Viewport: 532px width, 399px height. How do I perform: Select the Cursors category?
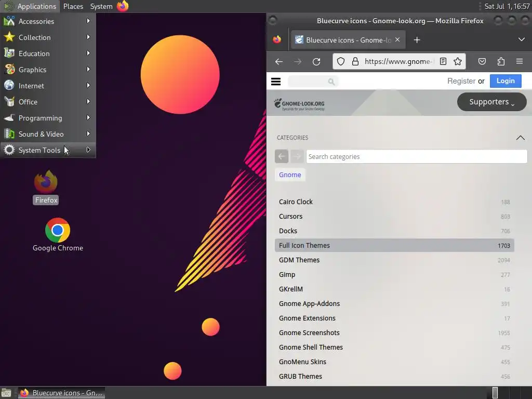pyautogui.click(x=394, y=217)
